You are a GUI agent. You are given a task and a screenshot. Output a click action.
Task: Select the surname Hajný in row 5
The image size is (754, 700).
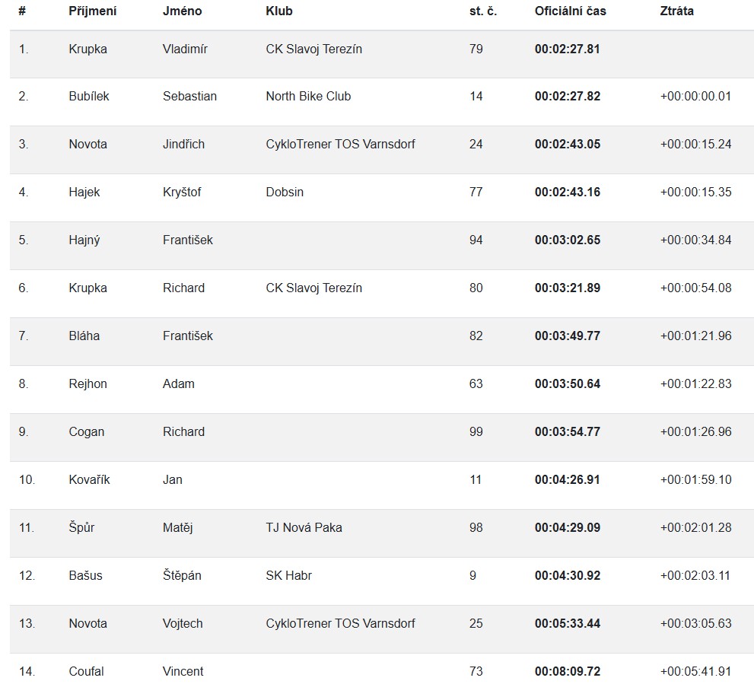84,240
